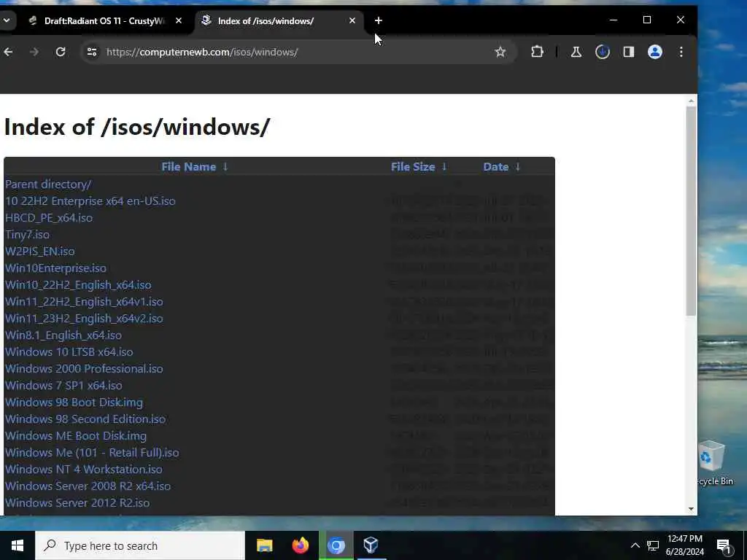View site information icon in address bar

92,52
